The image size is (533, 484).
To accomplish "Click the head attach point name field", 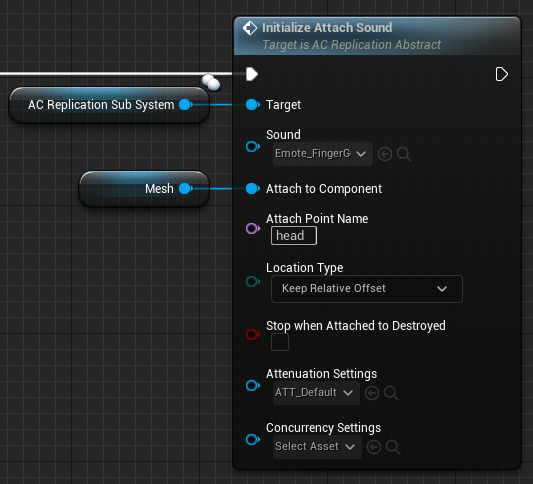I will pos(294,236).
